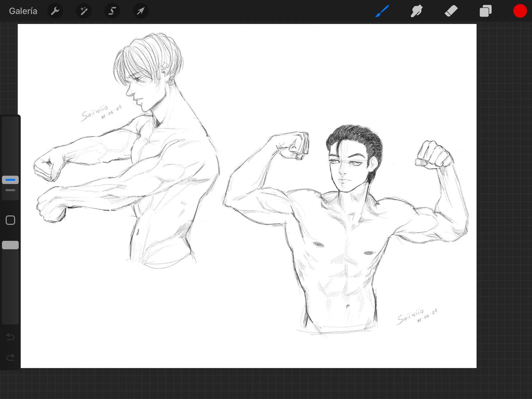Select the blue brush stroke preview icon
This screenshot has height=399, width=532.
tap(382, 11)
